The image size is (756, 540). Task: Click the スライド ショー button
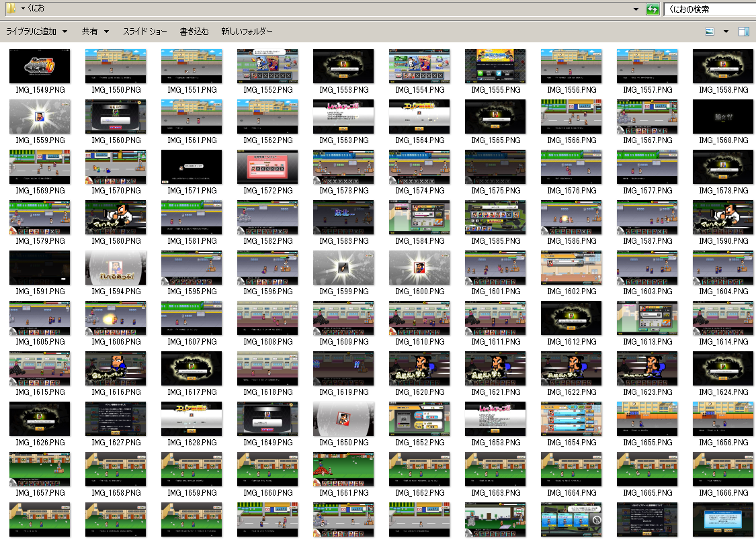[144, 32]
